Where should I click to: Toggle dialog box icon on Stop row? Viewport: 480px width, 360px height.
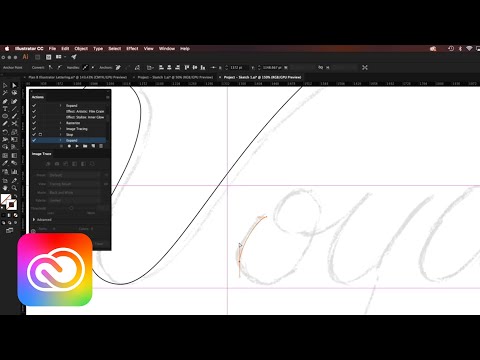(x=40, y=134)
